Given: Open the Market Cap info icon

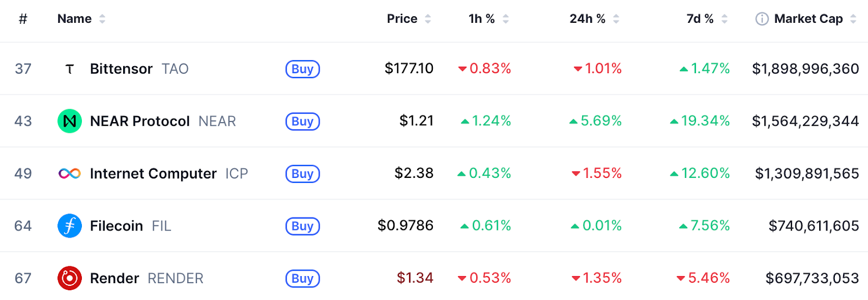Looking at the screenshot, I should click(x=762, y=19).
